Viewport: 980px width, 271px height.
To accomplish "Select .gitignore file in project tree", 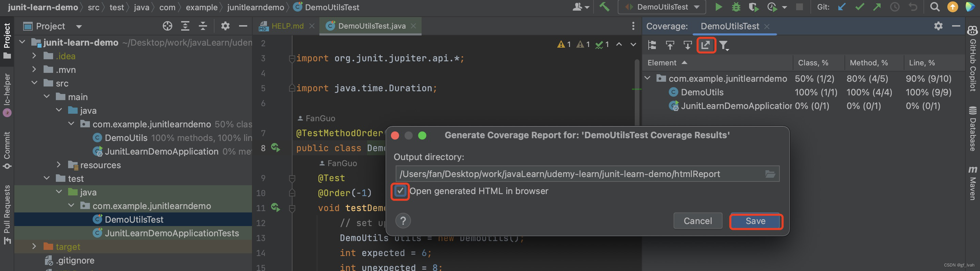I will point(75,260).
